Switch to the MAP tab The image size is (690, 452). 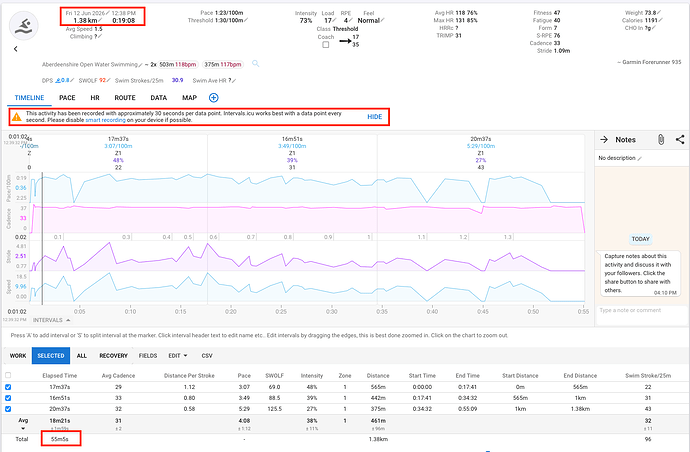point(189,98)
